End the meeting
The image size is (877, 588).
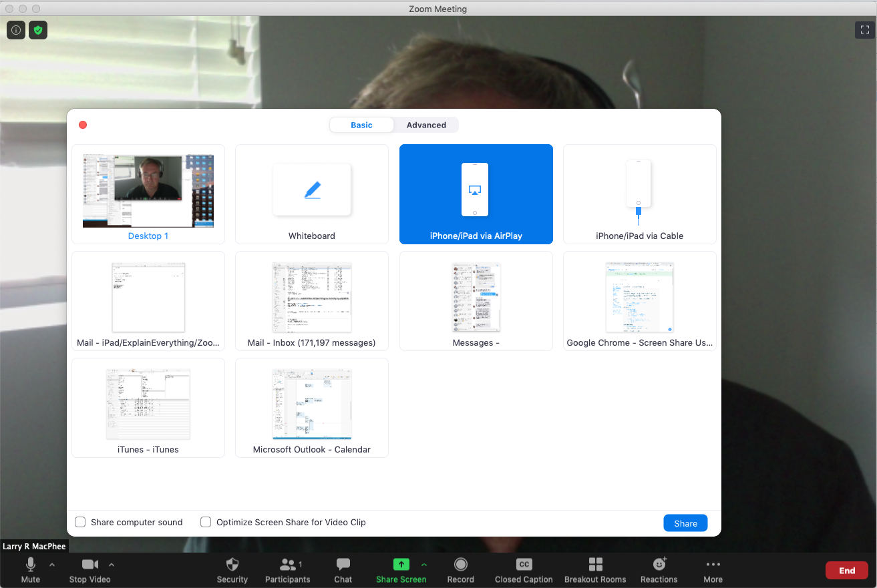coord(847,570)
